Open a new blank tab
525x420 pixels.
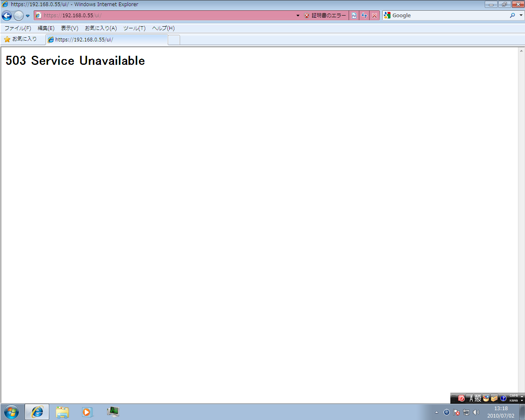pyautogui.click(x=174, y=40)
